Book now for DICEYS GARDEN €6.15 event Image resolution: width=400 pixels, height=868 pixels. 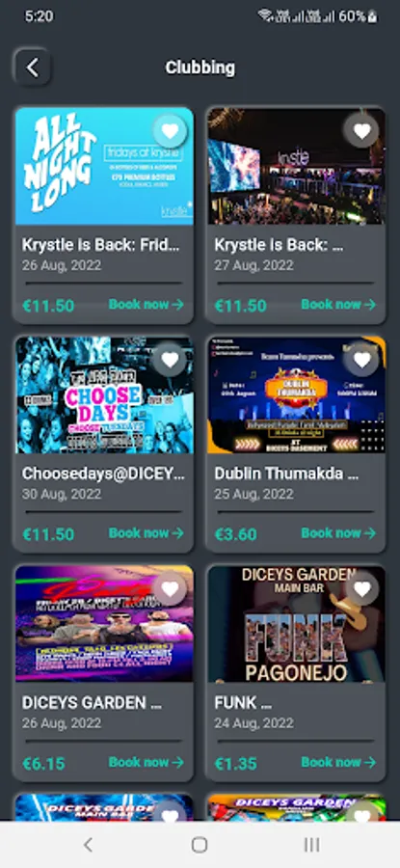147,762
